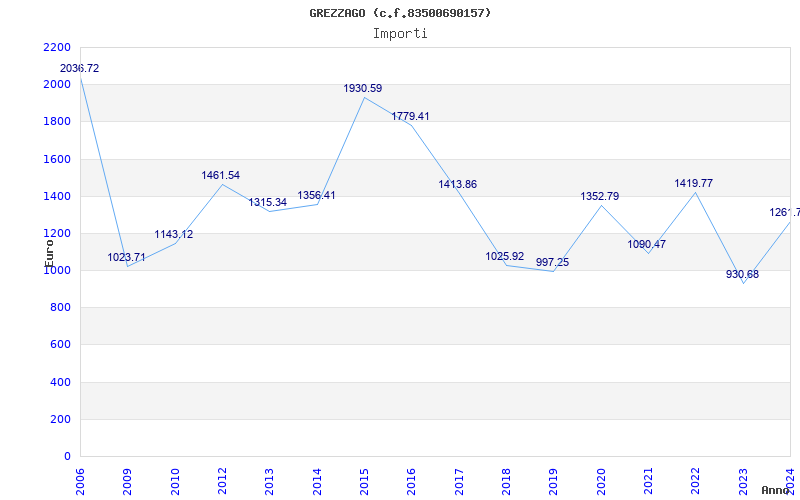Click the x-axis year 2013
Viewport: 800px width, 500px height.
269,482
